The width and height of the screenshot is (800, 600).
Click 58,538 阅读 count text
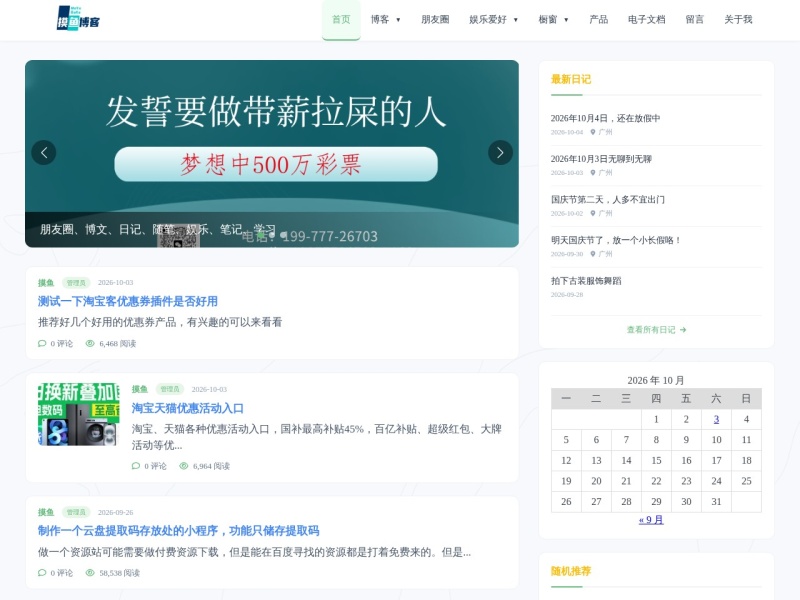pyautogui.click(x=119, y=573)
